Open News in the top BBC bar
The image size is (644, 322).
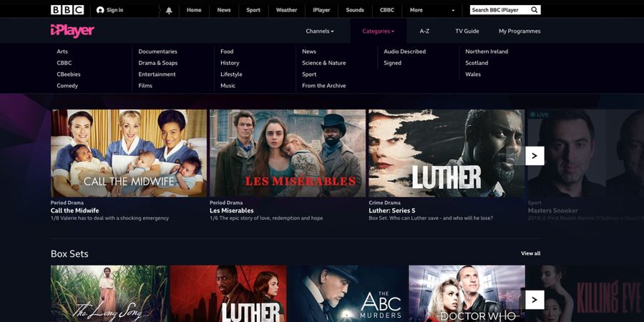(224, 10)
